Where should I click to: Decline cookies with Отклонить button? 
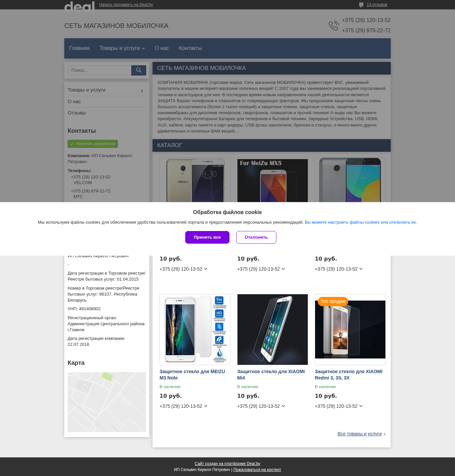(x=256, y=237)
